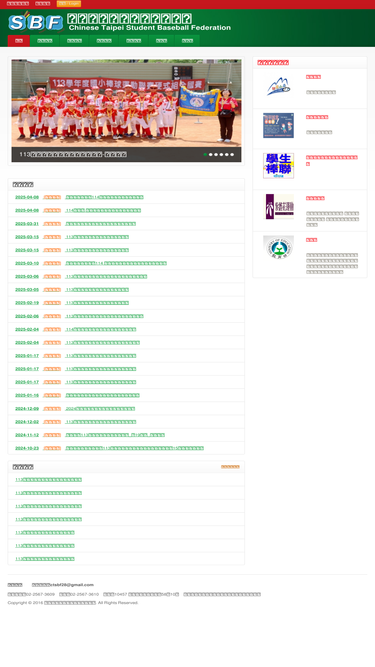Image resolution: width=375 pixels, height=667 pixels.
Task: Click the Chinese Taipei Student Baseball Federation title
Action: [150, 28]
